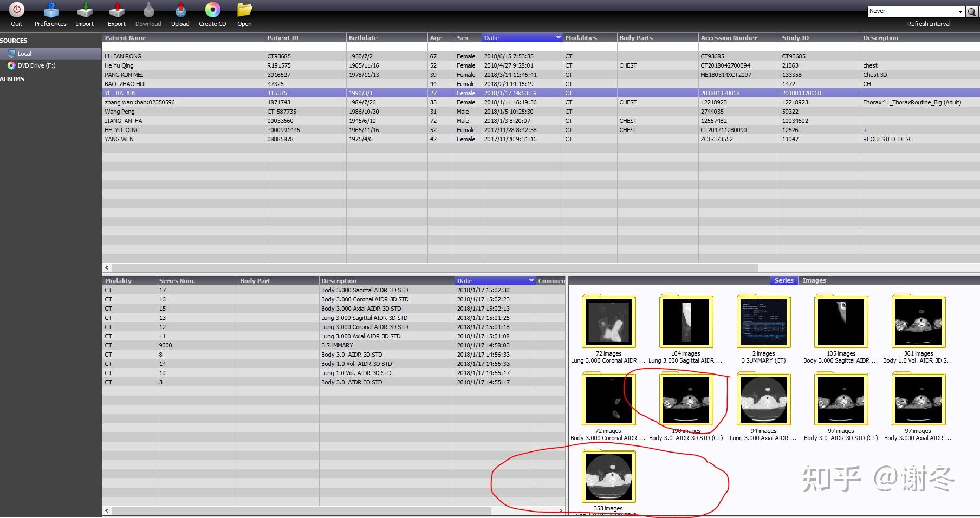980x518 pixels.
Task: Open the 105 images Body Sagittal thumbnail
Action: [841, 322]
